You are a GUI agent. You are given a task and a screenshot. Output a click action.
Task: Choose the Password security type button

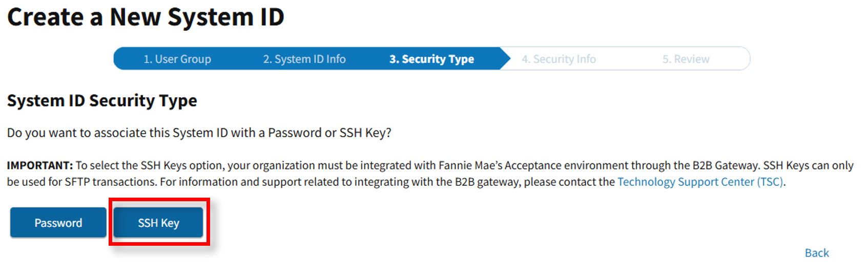(58, 223)
